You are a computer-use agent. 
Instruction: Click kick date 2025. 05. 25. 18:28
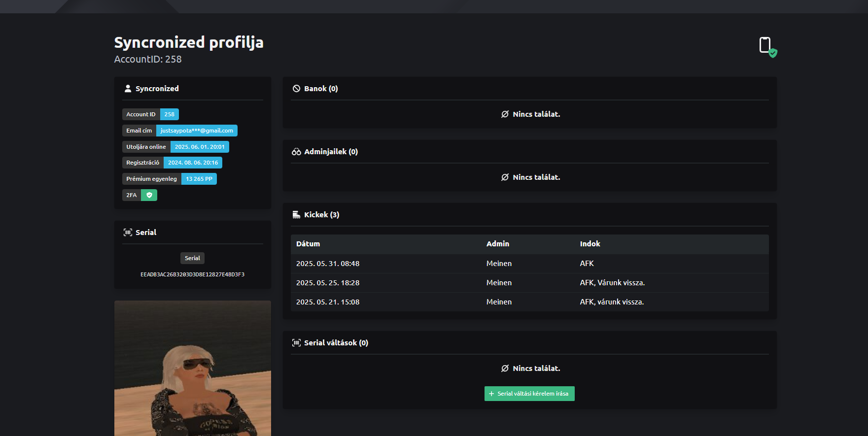(x=328, y=283)
